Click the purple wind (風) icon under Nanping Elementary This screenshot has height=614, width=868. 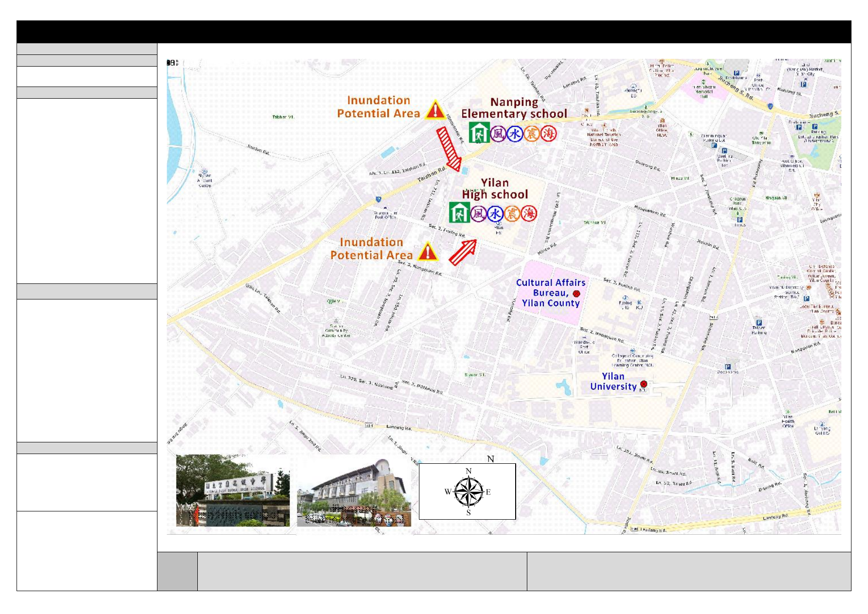tap(498, 134)
